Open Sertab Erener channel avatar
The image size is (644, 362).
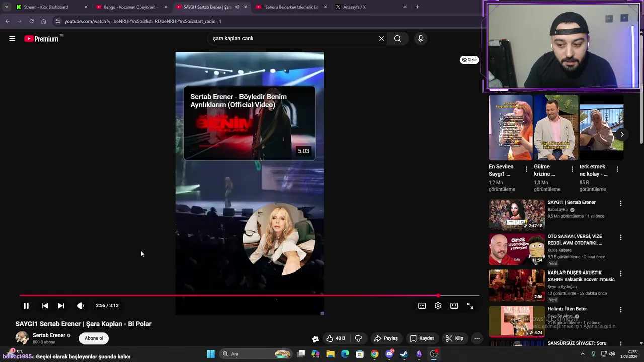coord(22,338)
